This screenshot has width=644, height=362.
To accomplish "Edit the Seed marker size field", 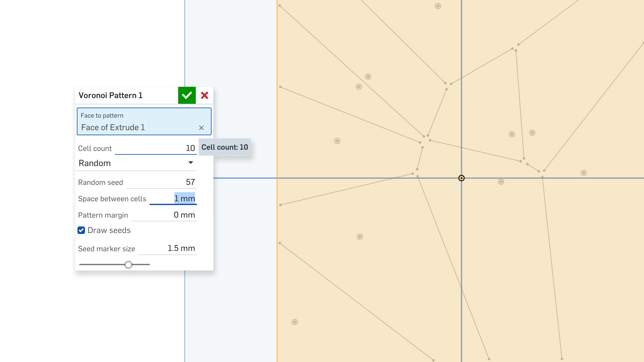I will [x=168, y=248].
